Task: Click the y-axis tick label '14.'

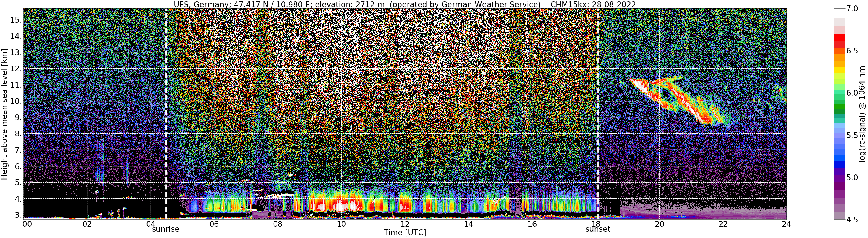Action: click(x=16, y=36)
